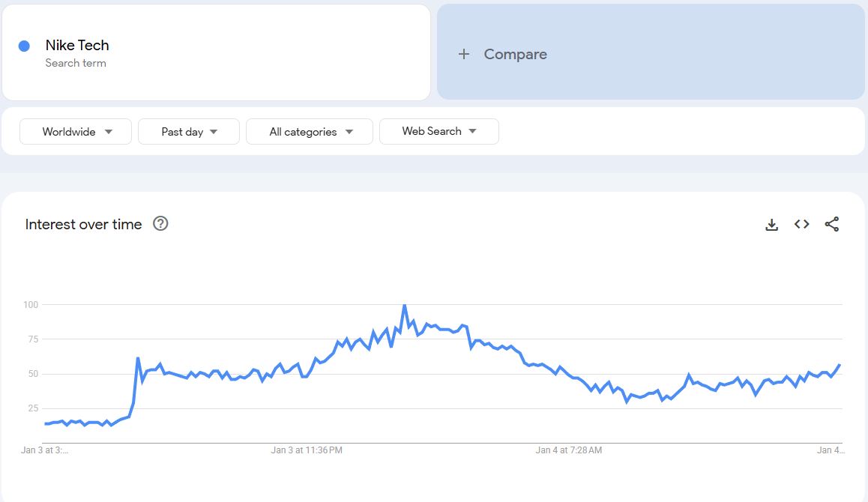
Task: Open help for Interest over time
Action: [x=160, y=223]
